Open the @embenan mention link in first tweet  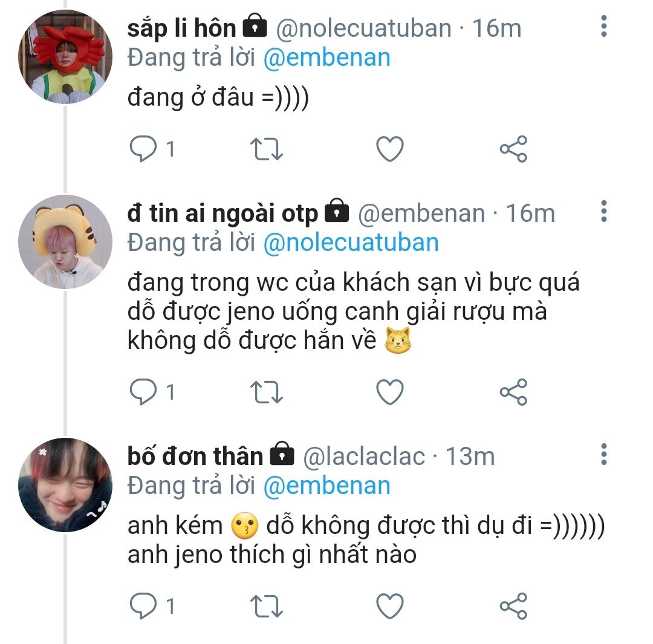327,57
